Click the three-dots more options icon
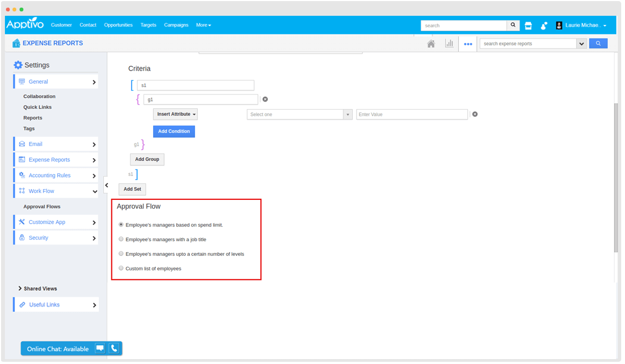625x364 pixels. pyautogui.click(x=468, y=44)
